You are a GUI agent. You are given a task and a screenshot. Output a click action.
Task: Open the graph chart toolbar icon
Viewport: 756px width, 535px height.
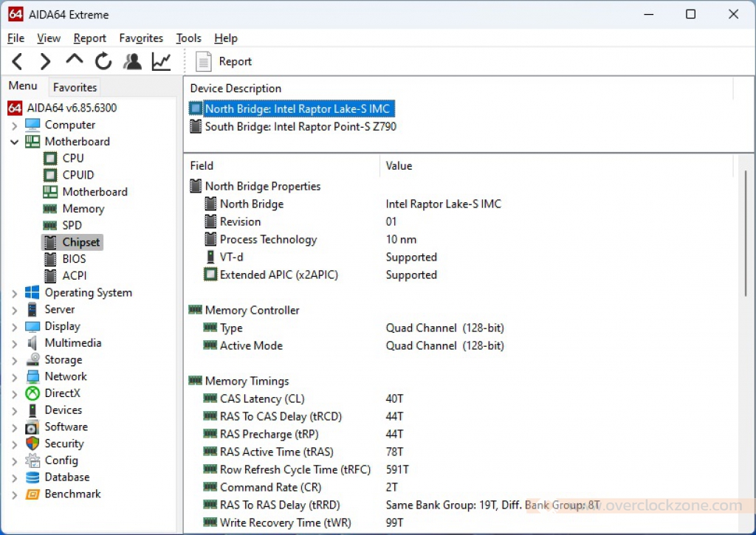pos(161,62)
